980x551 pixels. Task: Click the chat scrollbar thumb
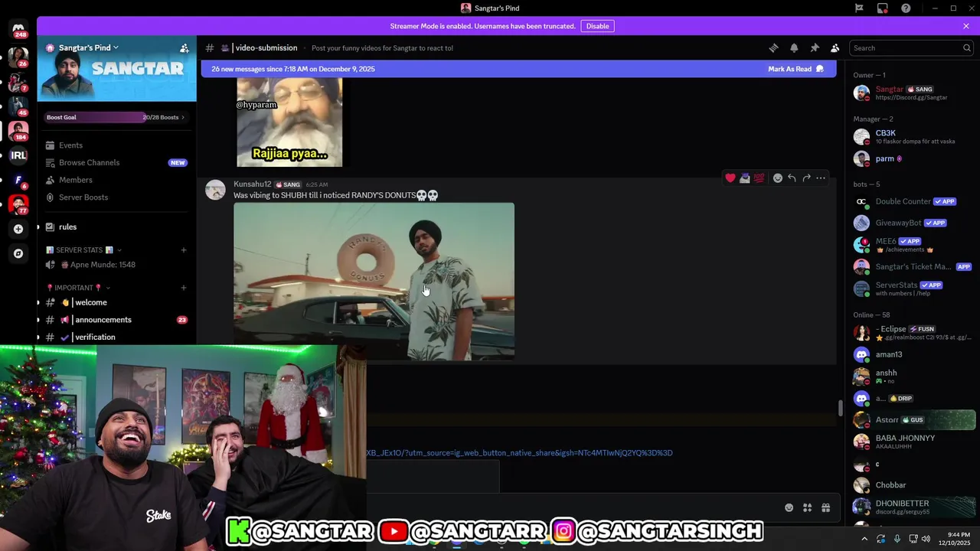(840, 408)
